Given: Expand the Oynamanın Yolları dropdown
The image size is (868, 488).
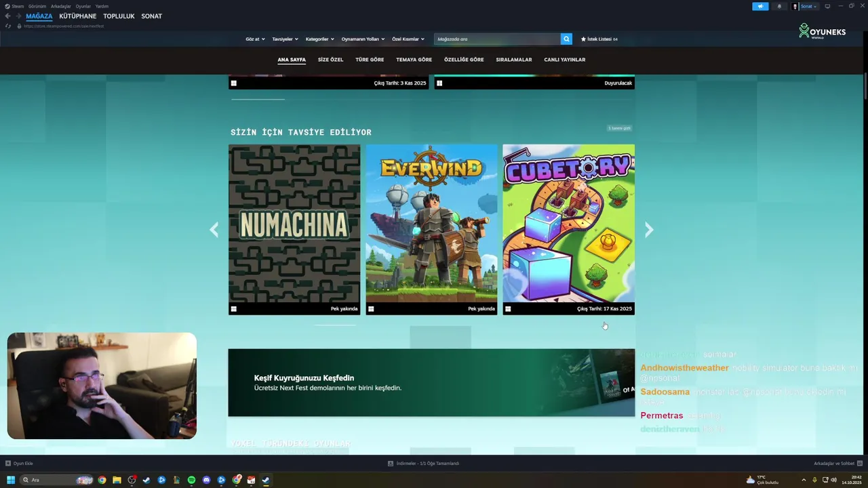Looking at the screenshot, I should pos(363,39).
